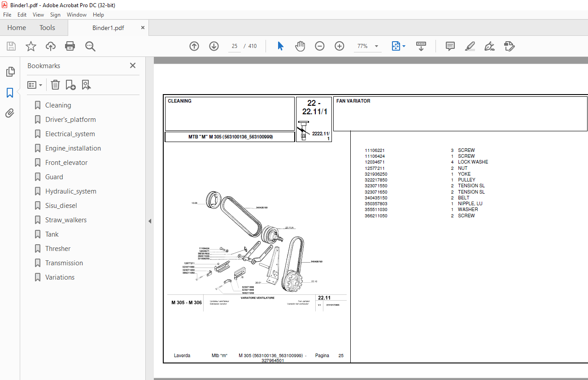Open the sign document tool
Image resolution: width=588 pixels, height=380 pixels.
[489, 46]
